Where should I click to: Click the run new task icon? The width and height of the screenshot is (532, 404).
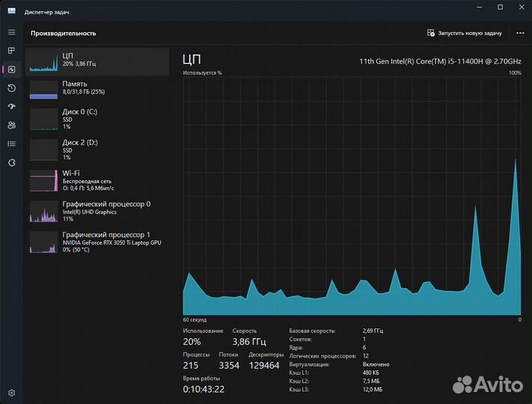click(x=431, y=33)
